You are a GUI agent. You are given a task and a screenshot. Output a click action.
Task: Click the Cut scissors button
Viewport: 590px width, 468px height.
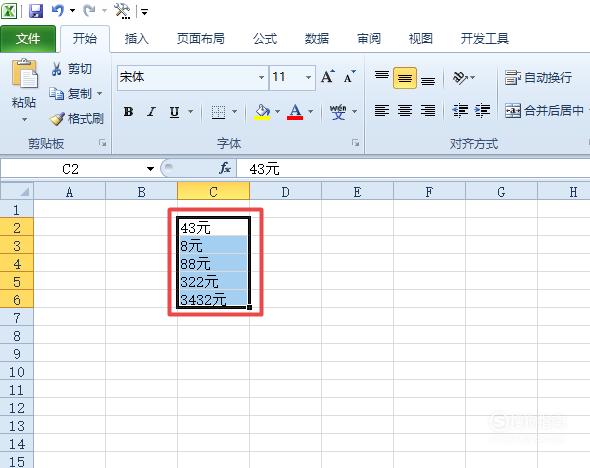click(x=71, y=69)
